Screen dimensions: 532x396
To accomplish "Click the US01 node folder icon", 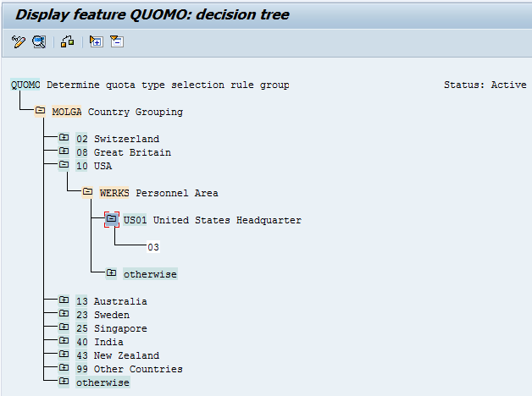I will 112,220.
